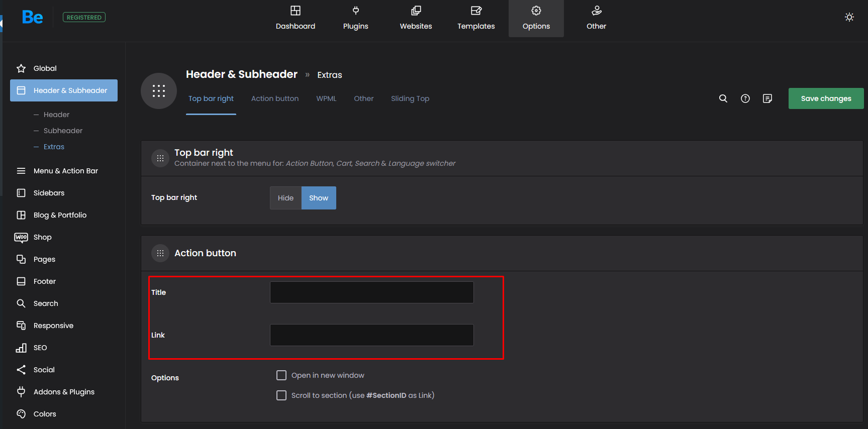Switch to the WPML tab
868x429 pixels.
coord(326,98)
